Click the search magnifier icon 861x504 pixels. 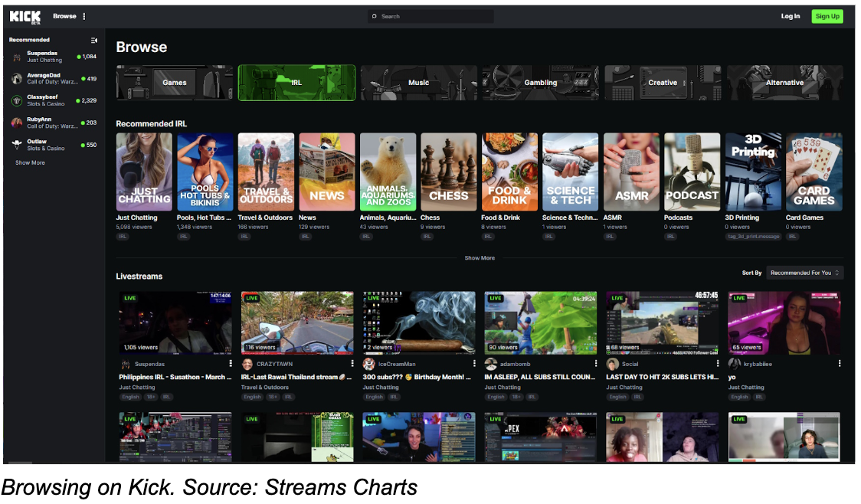(375, 17)
